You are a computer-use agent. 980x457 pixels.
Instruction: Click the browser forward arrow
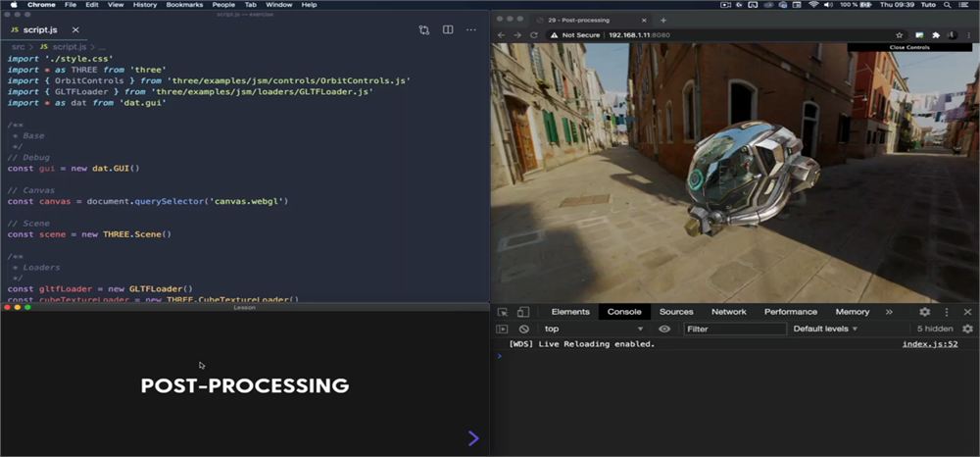[x=517, y=35]
